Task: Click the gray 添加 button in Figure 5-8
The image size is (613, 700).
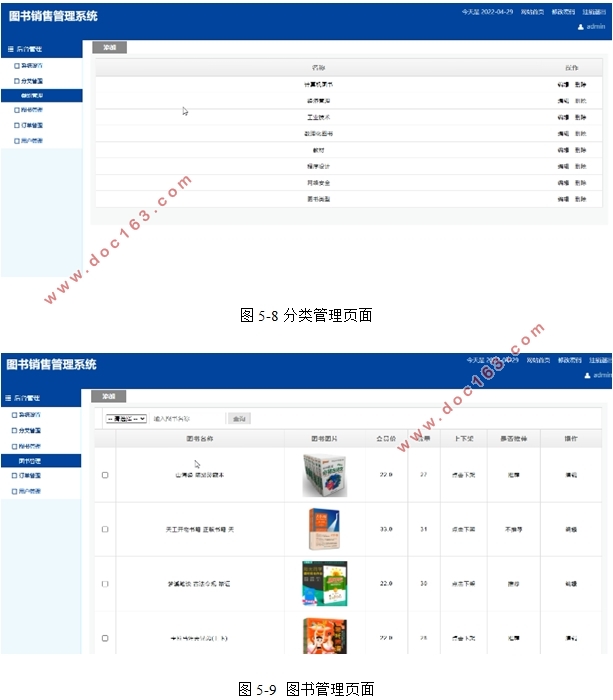Action: coord(109,47)
